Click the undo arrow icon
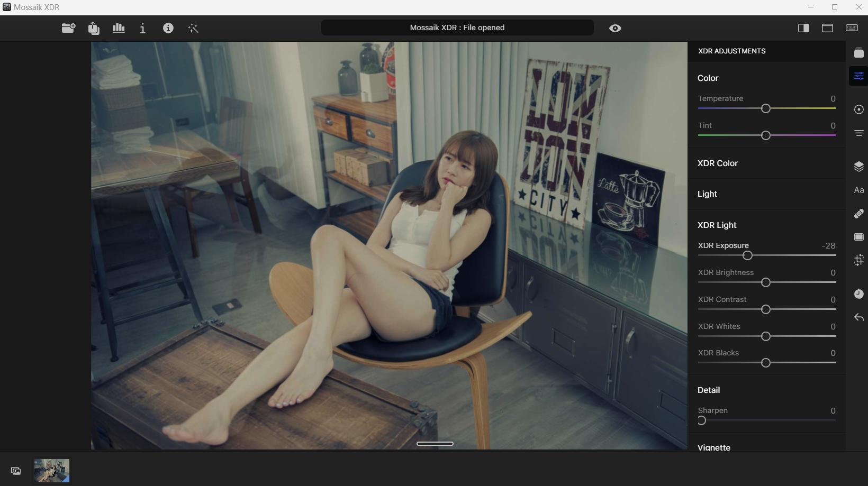The width and height of the screenshot is (868, 486). pyautogui.click(x=859, y=317)
